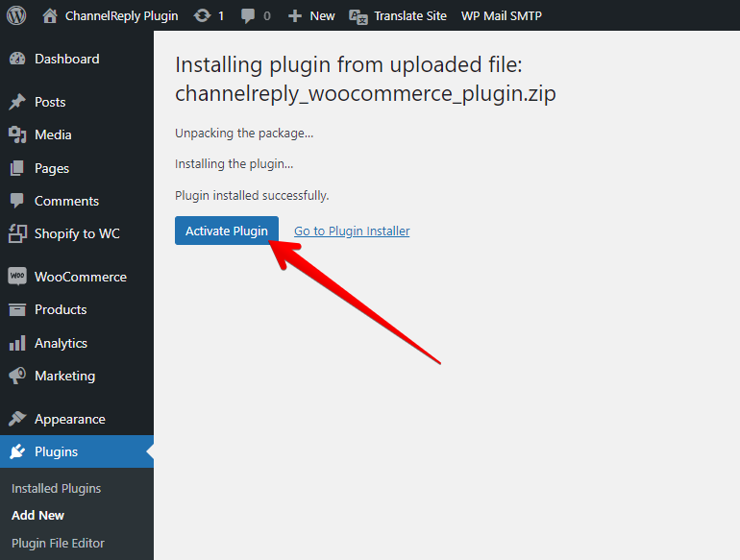740x560 pixels.
Task: Open WooCommerce menu
Action: pyautogui.click(x=81, y=277)
